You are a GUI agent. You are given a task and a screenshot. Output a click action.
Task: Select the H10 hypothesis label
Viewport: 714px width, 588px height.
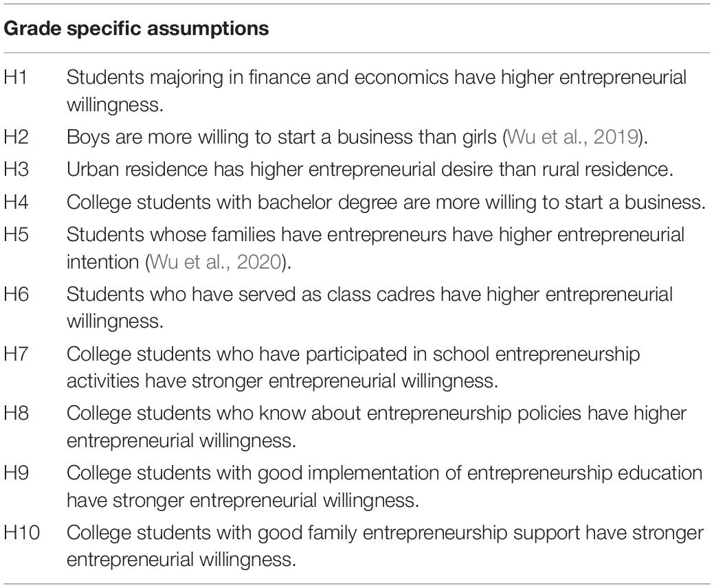click(22, 533)
